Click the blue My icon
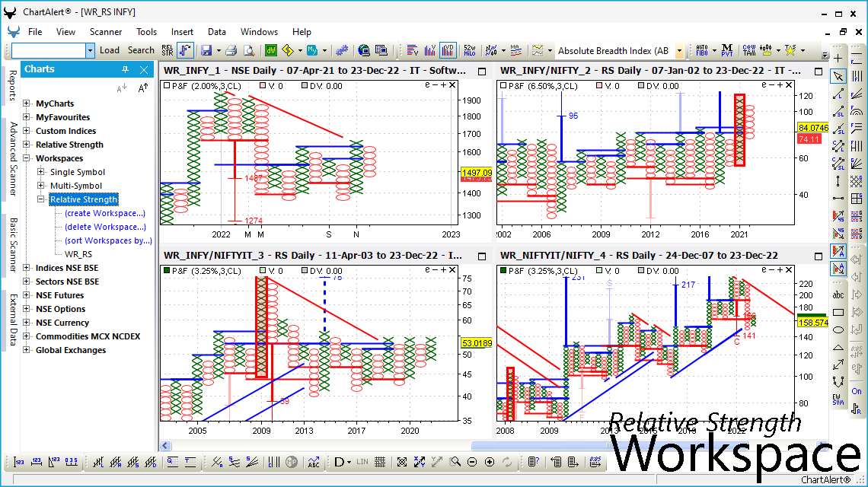868x487 pixels. pyautogui.click(x=312, y=50)
